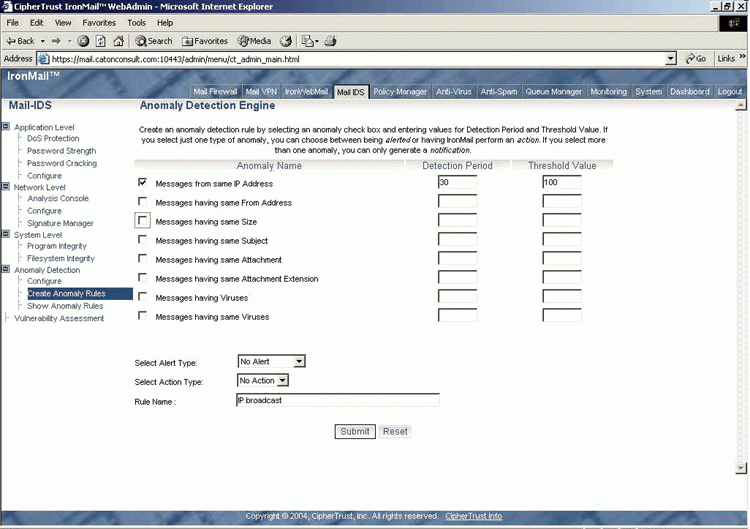Open Signature Manager in sidebar
This screenshot has width=750, height=529.
(x=60, y=223)
